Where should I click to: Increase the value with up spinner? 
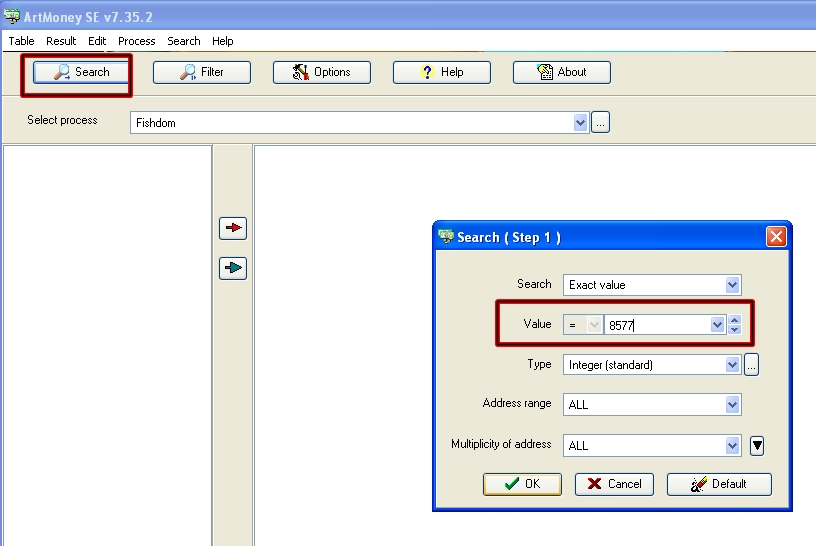(x=734, y=320)
